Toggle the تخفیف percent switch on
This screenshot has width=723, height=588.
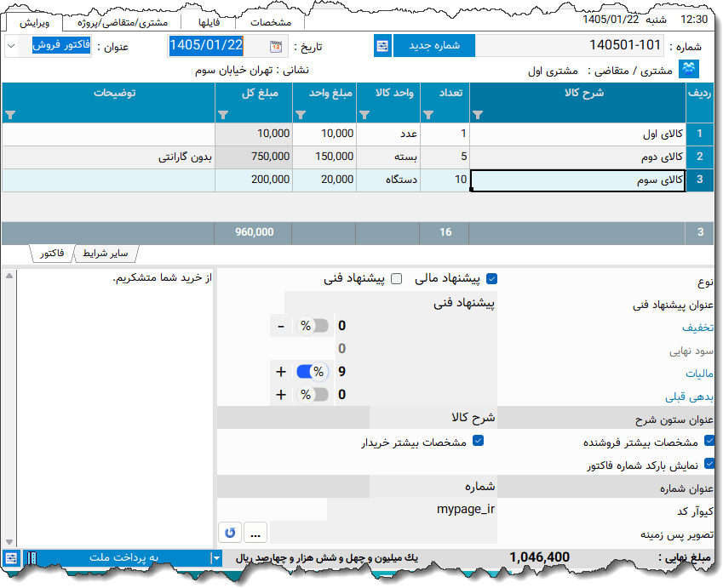[313, 325]
